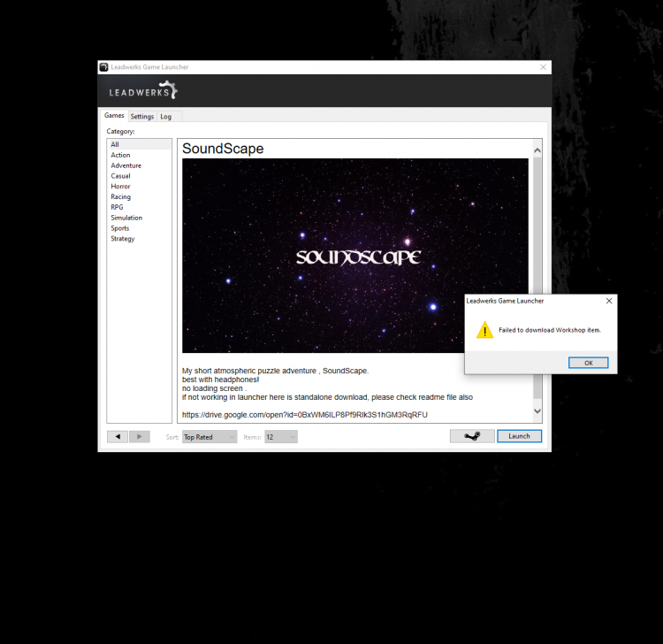This screenshot has width=663, height=644.
Task: Click the 'best with headphones!' line
Action: pos(220,379)
